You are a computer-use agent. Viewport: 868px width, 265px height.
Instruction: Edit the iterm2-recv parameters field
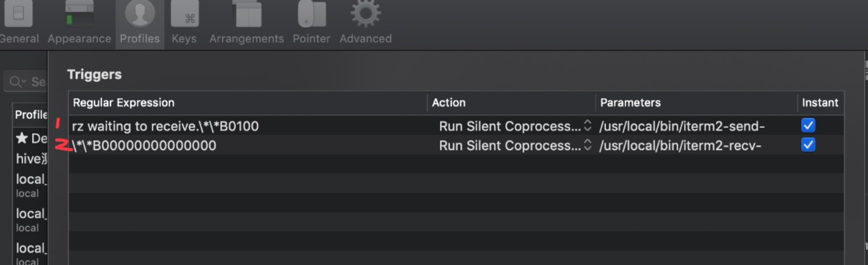(x=680, y=146)
